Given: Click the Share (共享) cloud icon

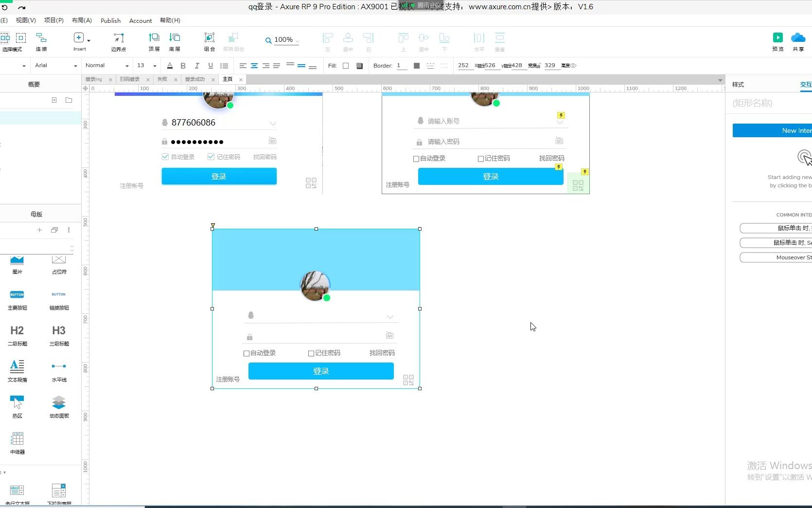Looking at the screenshot, I should [798, 37].
